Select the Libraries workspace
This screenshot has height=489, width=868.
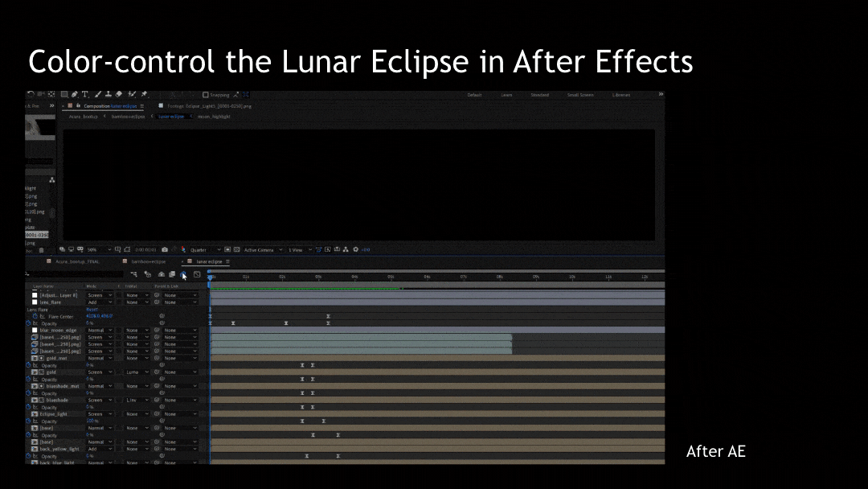tap(621, 95)
